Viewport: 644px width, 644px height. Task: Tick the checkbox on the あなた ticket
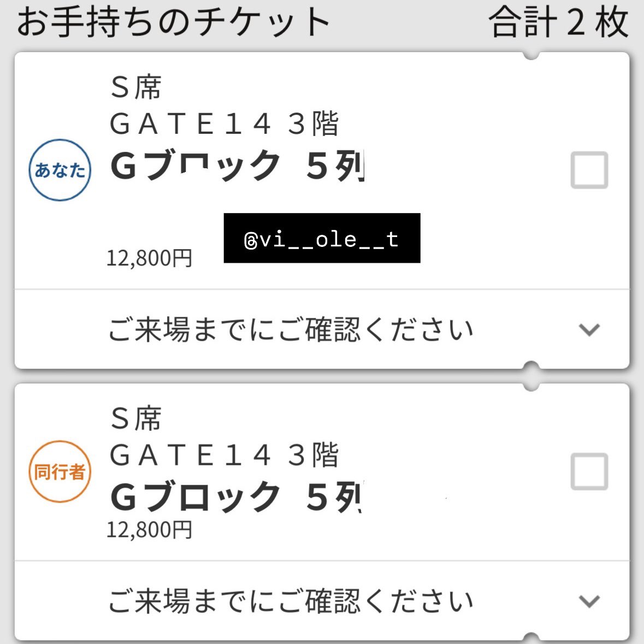(589, 170)
